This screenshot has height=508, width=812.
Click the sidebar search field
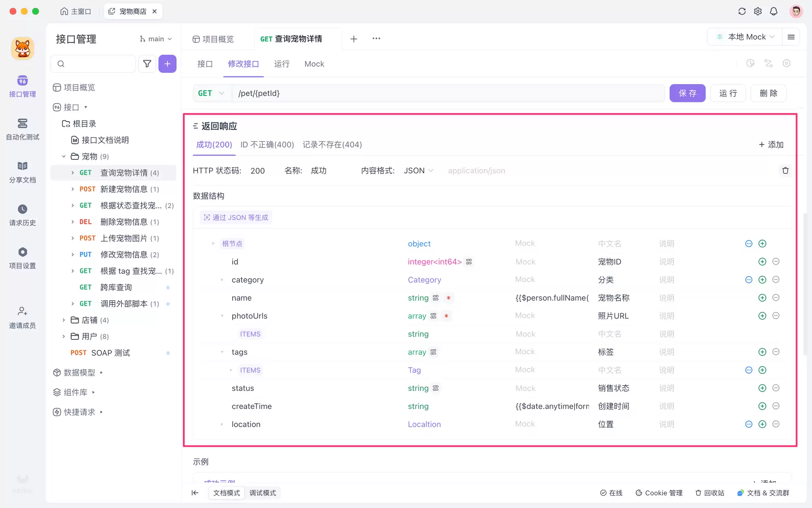pyautogui.click(x=93, y=64)
